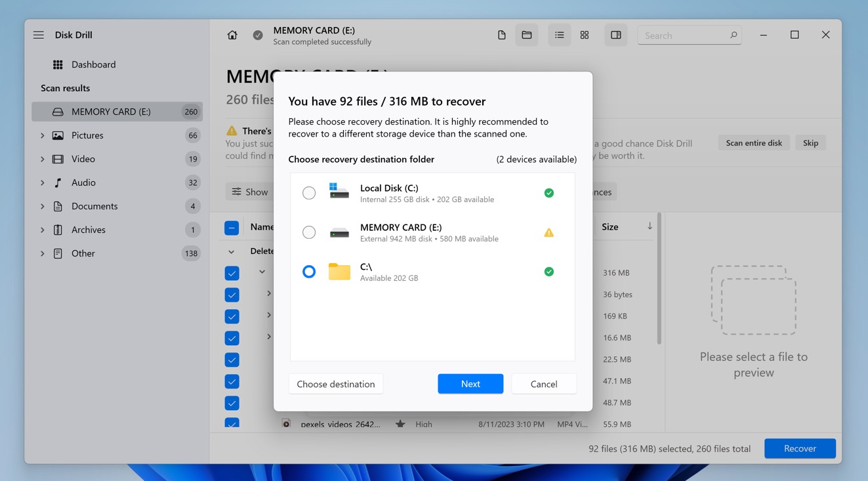This screenshot has width=868, height=481.
Task: Expand the Other category
Action: 42,253
